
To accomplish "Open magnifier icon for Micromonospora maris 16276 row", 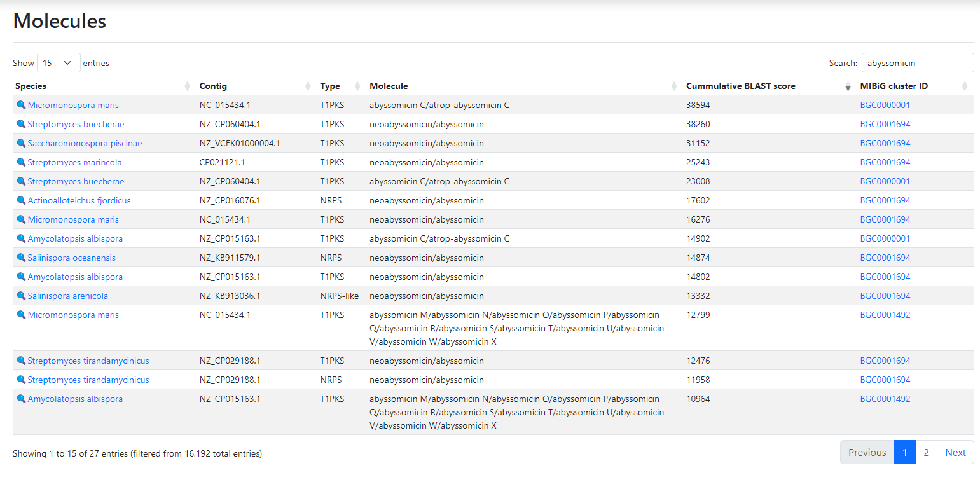I will pyautogui.click(x=21, y=219).
